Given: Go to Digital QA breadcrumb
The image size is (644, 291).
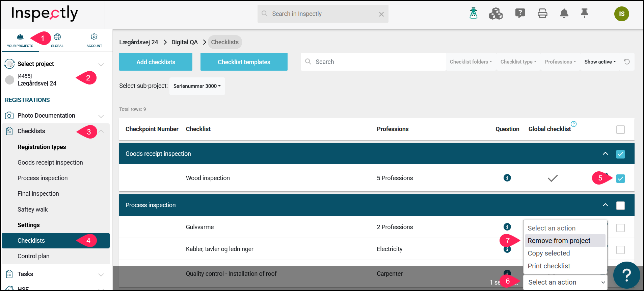Looking at the screenshot, I should click(185, 42).
